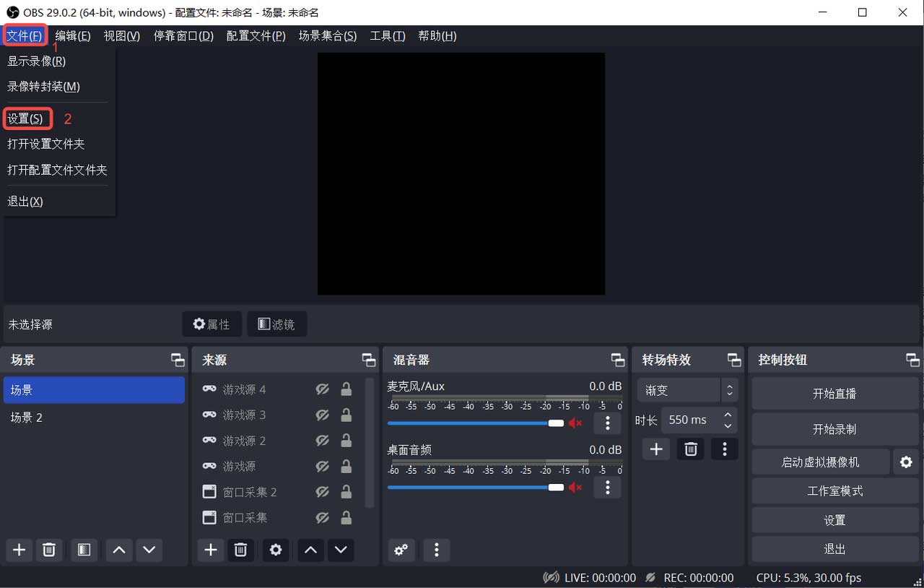Viewport: 924px width, 588px height.
Task: Select 设置(S) in the file menu
Action: [26, 118]
